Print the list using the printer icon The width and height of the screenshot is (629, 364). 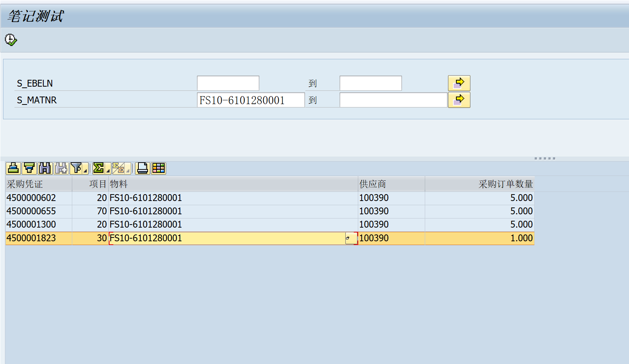click(x=141, y=168)
